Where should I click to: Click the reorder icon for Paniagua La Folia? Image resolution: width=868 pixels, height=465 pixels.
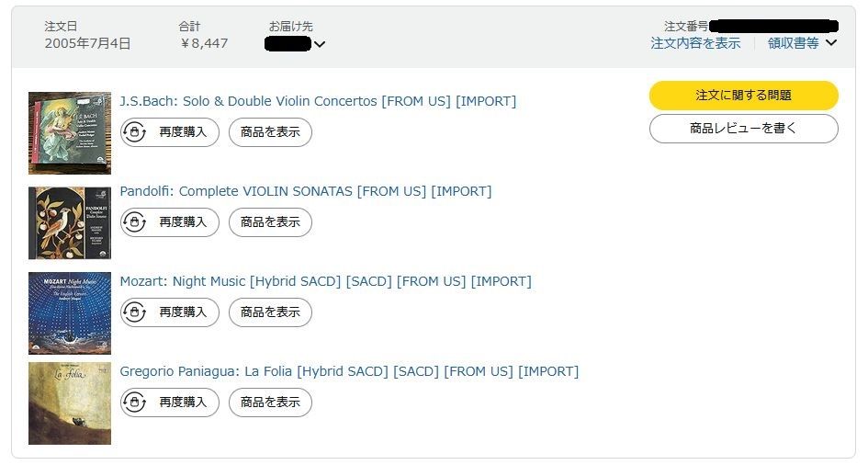(x=135, y=403)
